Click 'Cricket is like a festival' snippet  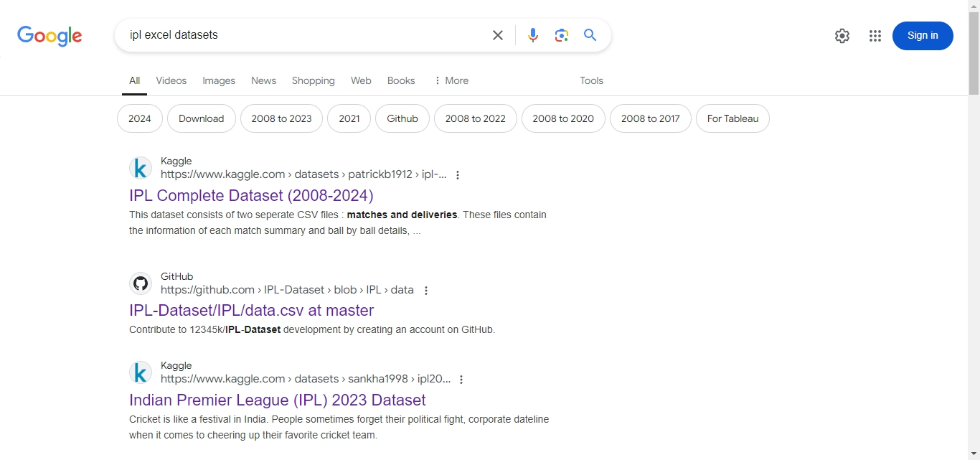[339, 427]
